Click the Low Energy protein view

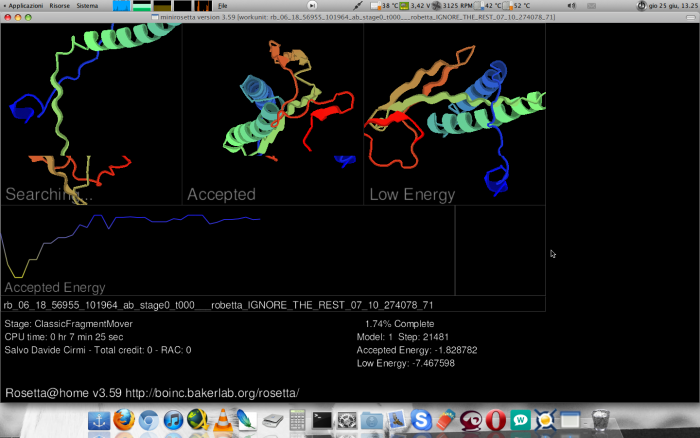(454, 112)
